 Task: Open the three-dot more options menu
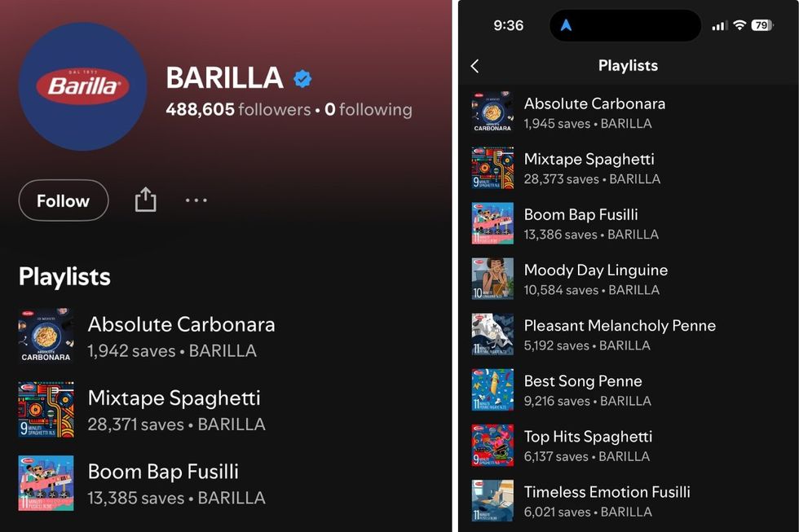[196, 200]
